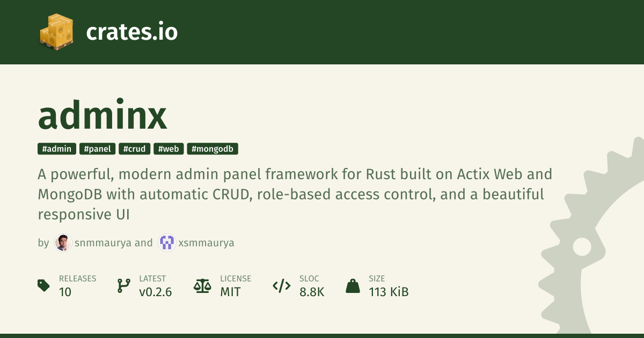The width and height of the screenshot is (644, 338).
Task: Click the releases tag icon
Action: (x=44, y=285)
